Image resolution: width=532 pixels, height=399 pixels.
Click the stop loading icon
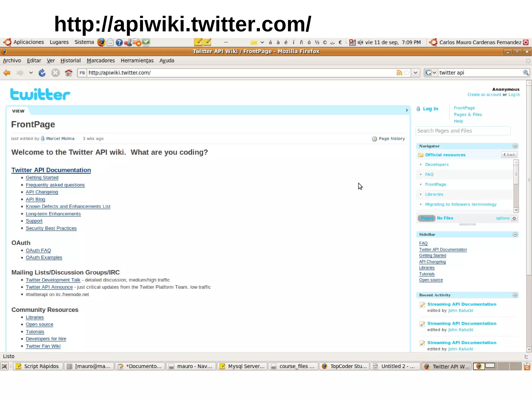[55, 73]
